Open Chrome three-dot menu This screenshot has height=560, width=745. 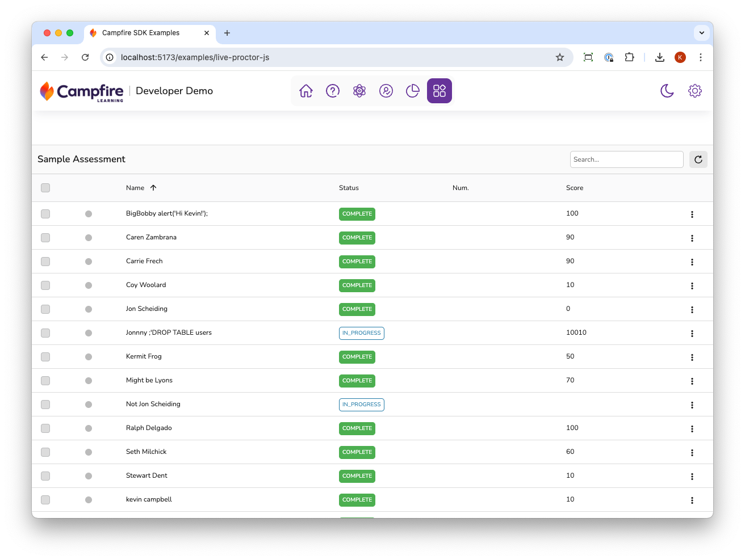point(701,57)
